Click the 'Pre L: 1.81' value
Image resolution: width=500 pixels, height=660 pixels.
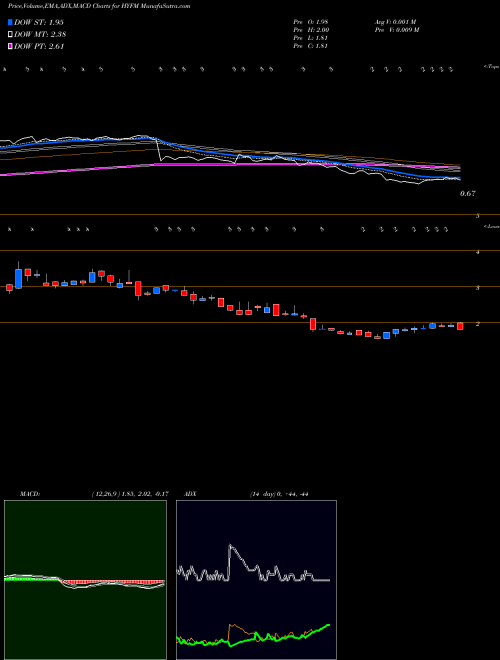coord(311,38)
